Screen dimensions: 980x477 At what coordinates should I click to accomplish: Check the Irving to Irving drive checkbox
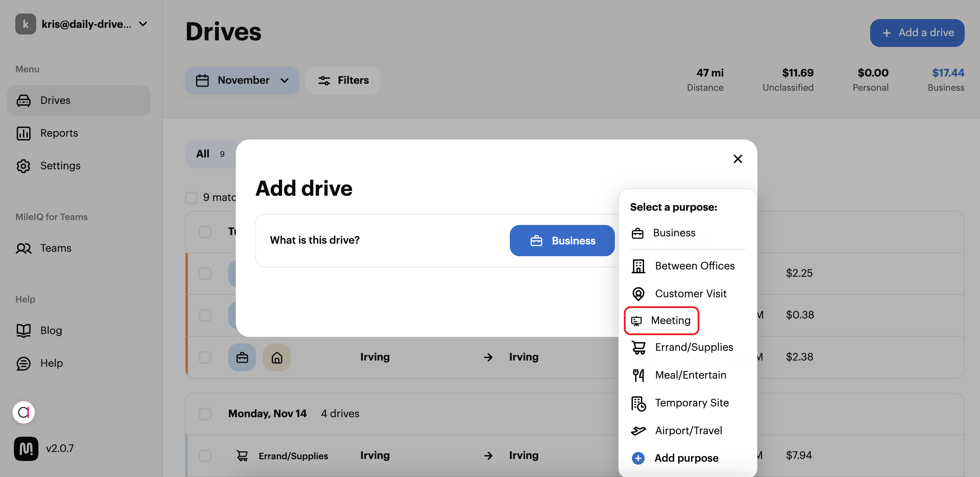point(205,357)
